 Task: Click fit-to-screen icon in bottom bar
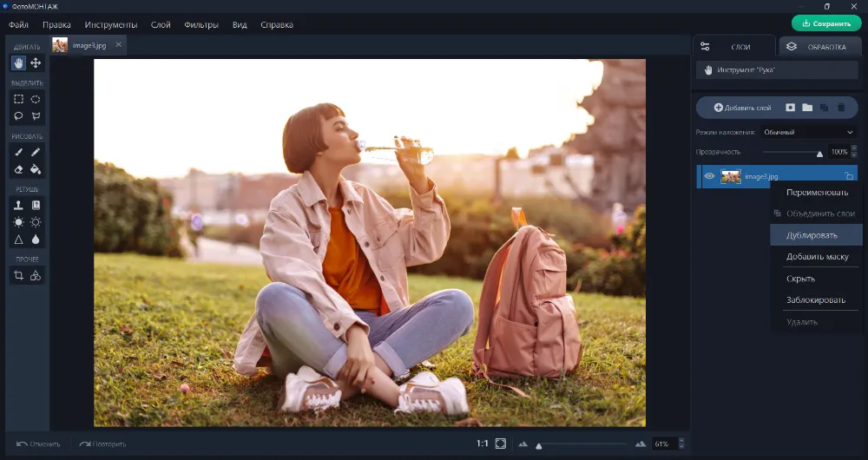pos(501,444)
